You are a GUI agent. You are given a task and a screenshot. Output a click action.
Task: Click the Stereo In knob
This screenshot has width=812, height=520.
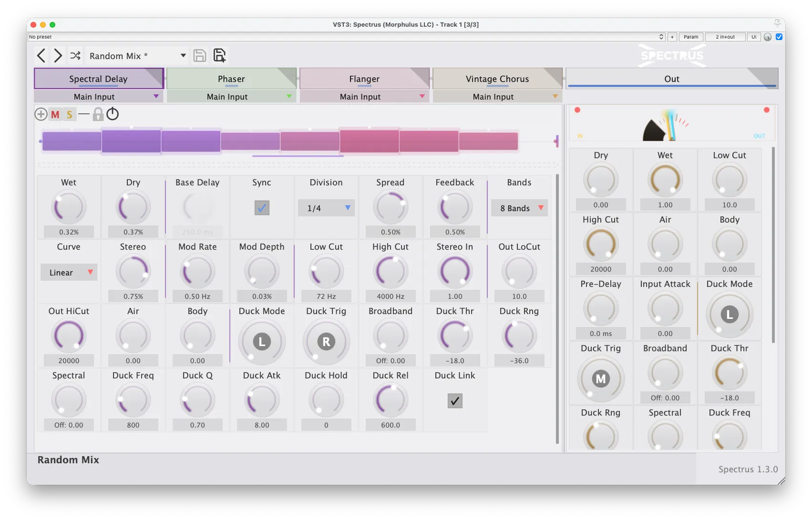click(x=455, y=272)
